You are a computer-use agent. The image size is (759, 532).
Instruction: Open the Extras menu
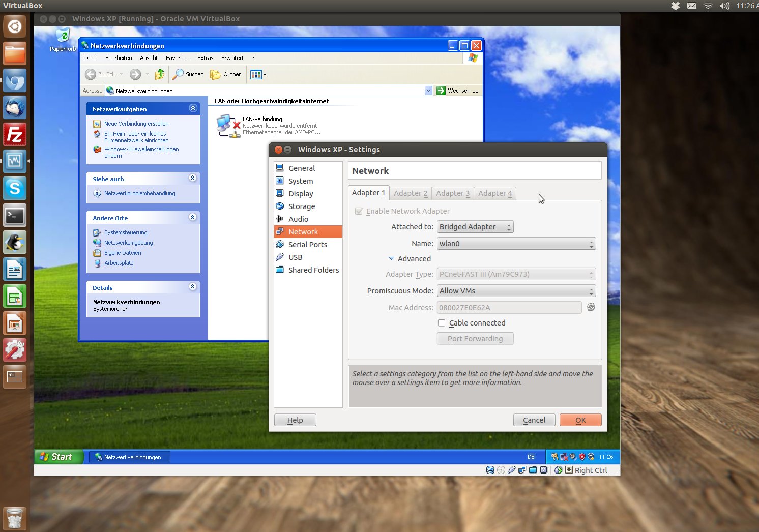[x=206, y=58]
